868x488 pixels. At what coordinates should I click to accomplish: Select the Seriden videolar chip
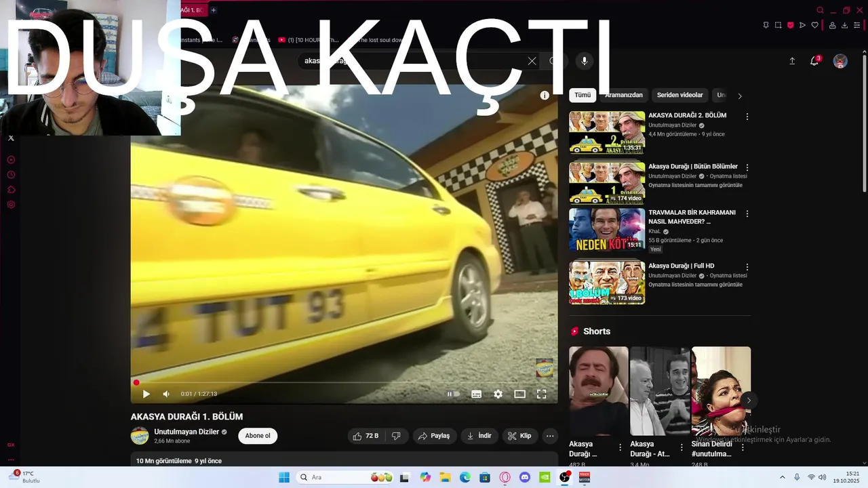point(680,96)
